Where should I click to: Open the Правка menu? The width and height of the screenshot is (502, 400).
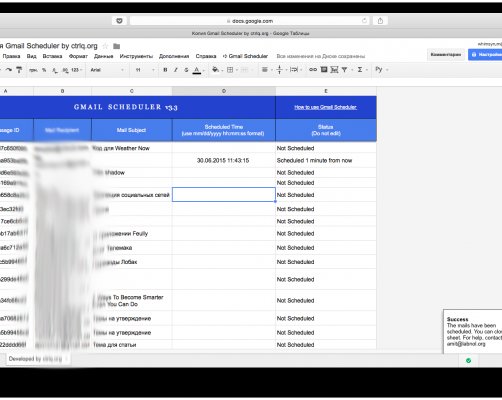point(11,56)
